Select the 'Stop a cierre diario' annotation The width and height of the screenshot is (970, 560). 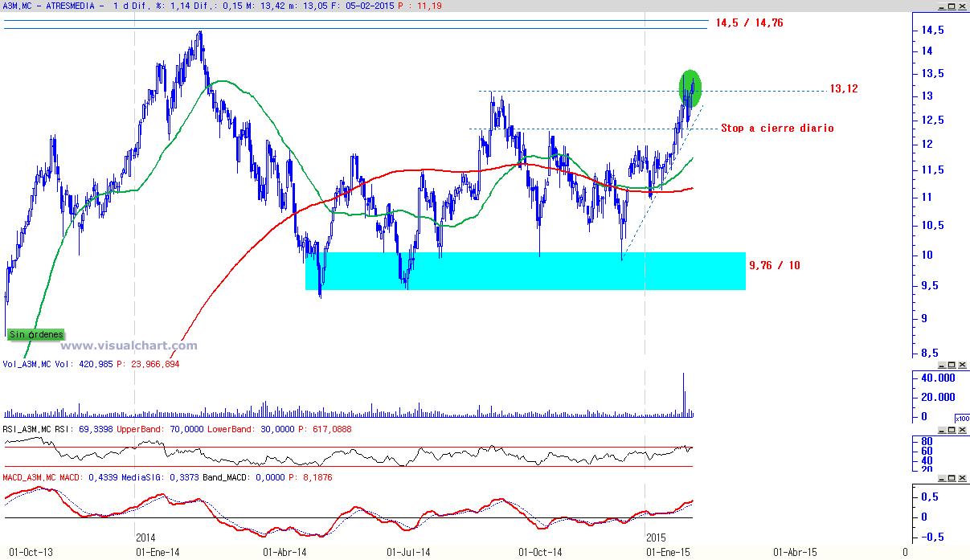coord(777,129)
